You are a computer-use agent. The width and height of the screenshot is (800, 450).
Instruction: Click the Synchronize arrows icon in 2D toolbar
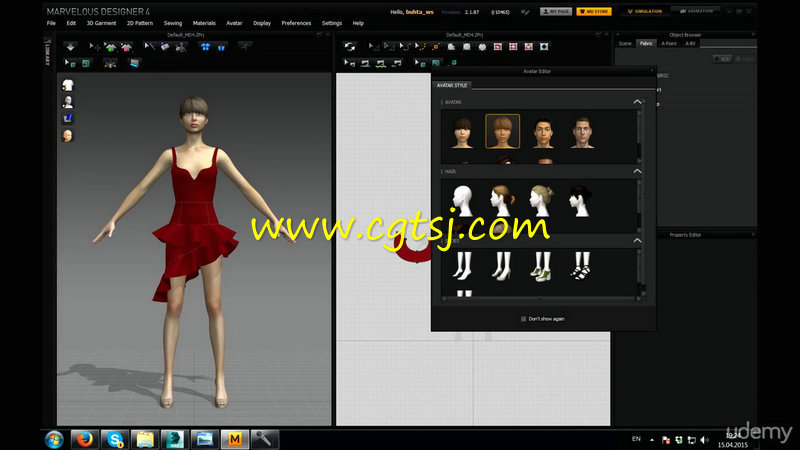pyautogui.click(x=349, y=46)
